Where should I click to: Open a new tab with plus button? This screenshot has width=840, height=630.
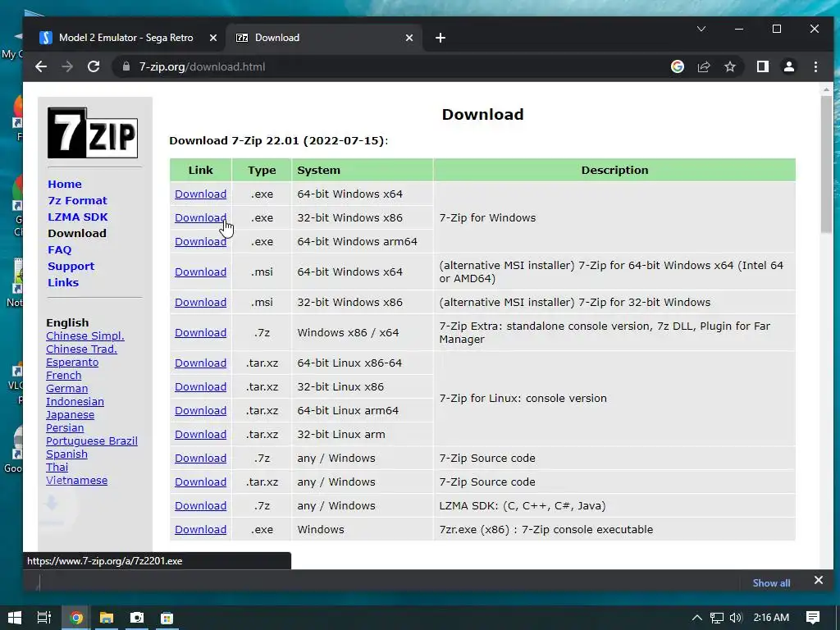coord(441,38)
